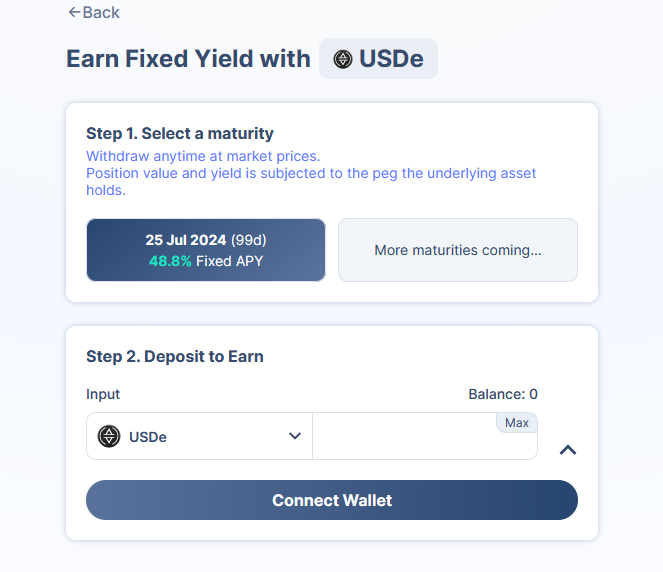Click the USDe text in the heading badge
This screenshot has height=572, width=663.
(x=393, y=59)
